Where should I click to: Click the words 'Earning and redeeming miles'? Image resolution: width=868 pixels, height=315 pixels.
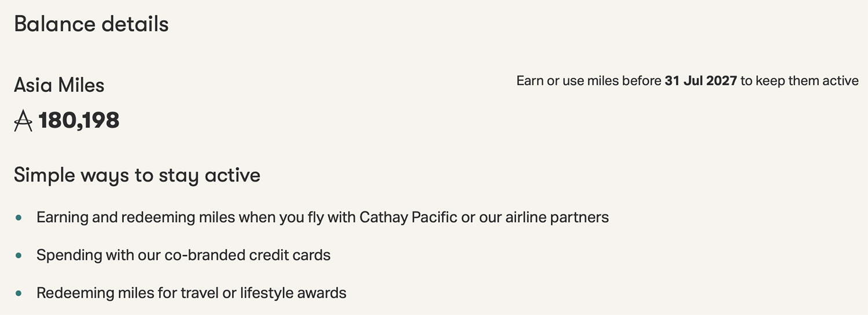135,218
